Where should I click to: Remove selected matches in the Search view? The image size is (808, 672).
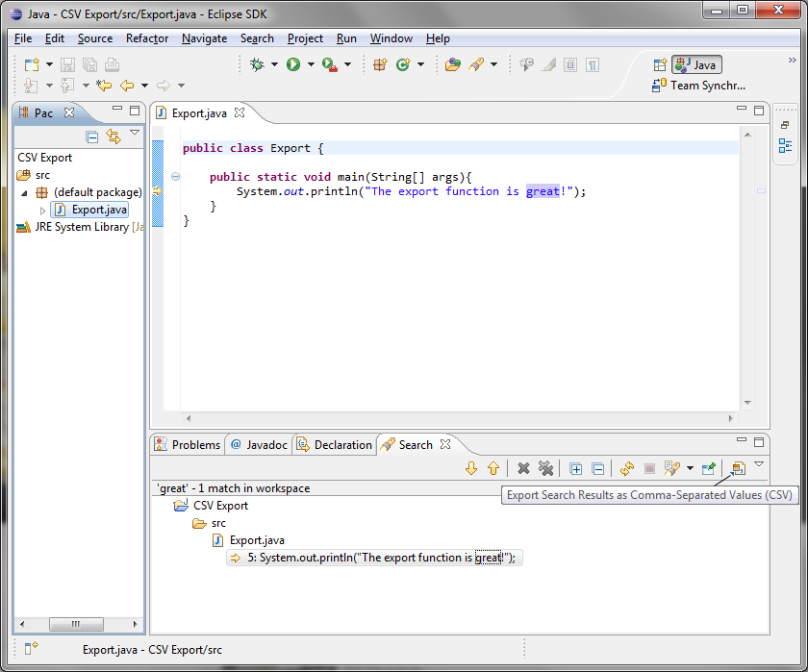point(523,468)
